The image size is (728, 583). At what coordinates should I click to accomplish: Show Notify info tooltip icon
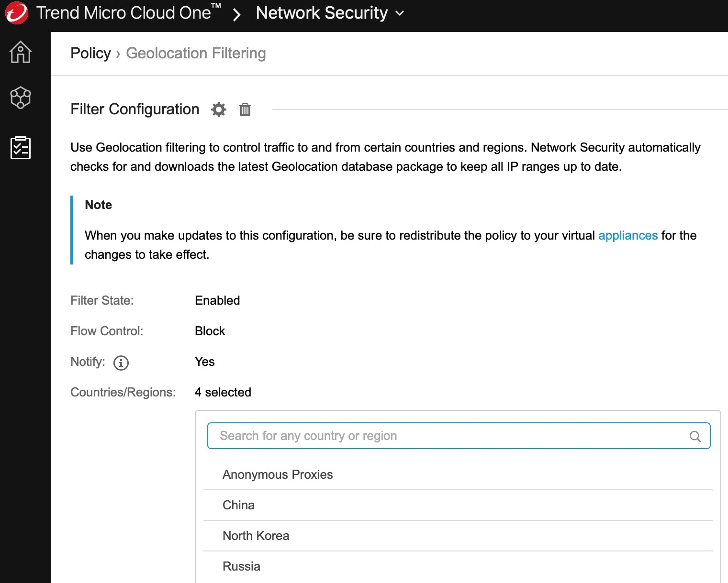[121, 363]
